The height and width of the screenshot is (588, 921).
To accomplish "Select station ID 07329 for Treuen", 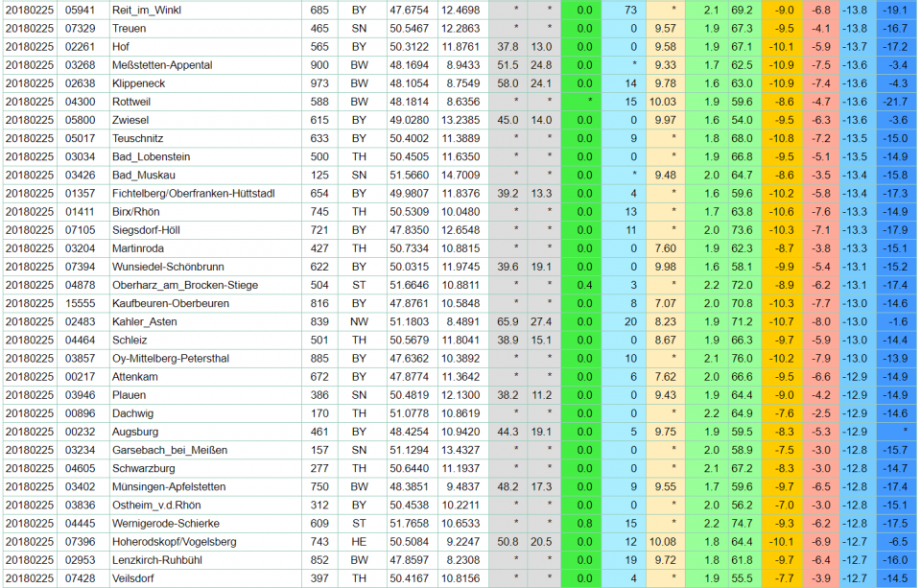I will [x=80, y=28].
